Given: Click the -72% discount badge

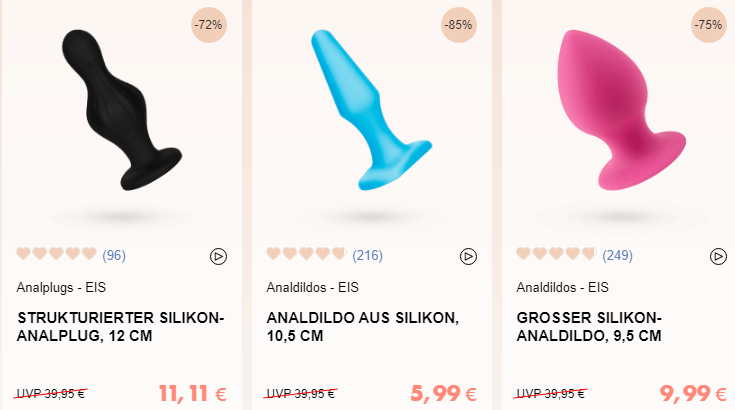Looking at the screenshot, I should (209, 25).
